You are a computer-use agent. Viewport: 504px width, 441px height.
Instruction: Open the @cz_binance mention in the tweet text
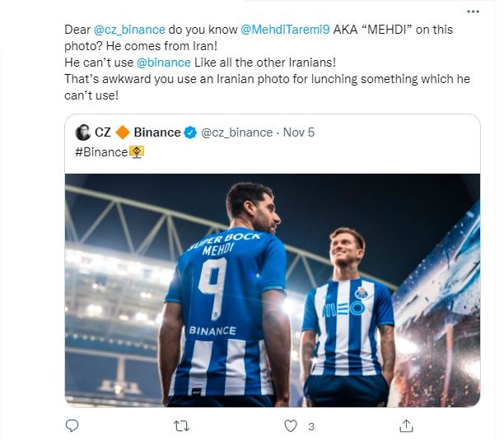131,29
